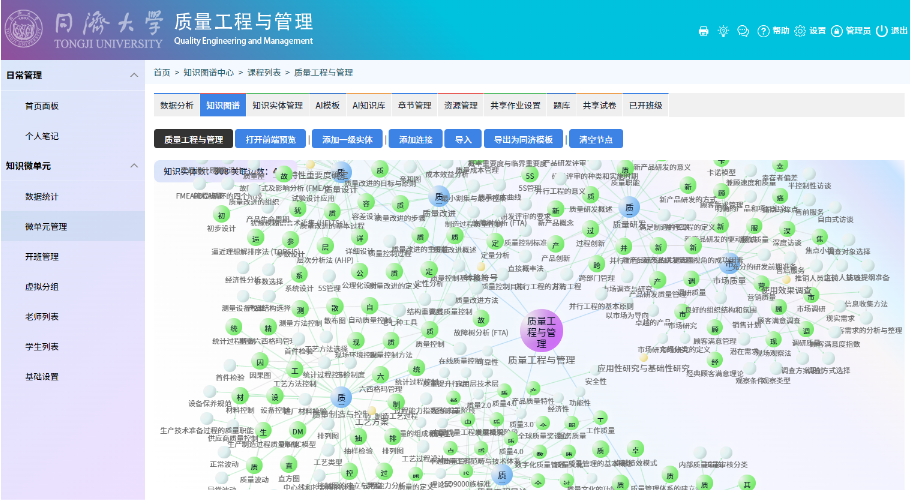Click the lightbulb icon in the header
This screenshot has width=910, height=500.
[723, 31]
